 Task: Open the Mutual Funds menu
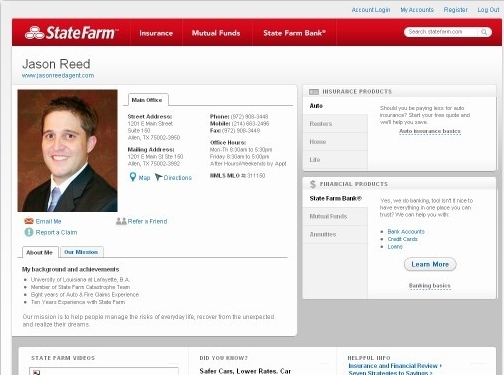216,33
